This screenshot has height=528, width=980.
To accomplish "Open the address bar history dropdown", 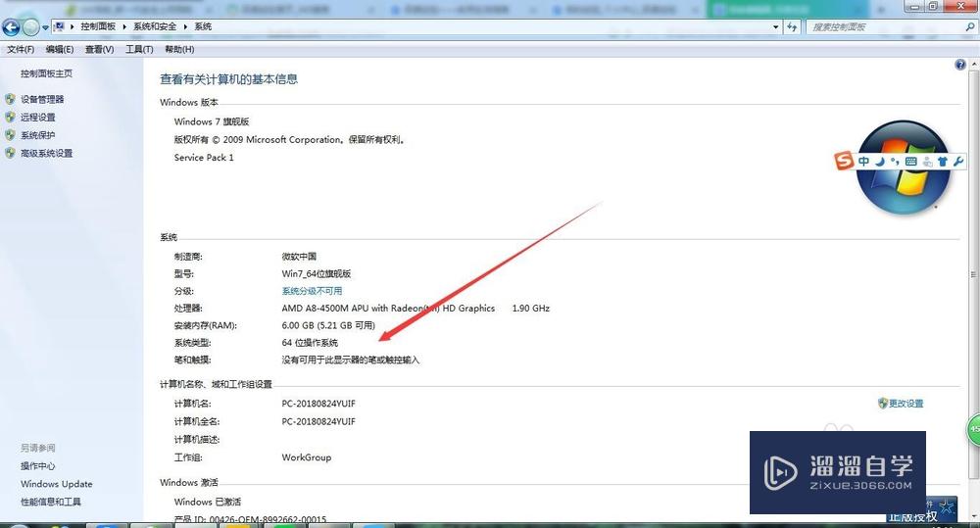I will [x=775, y=26].
